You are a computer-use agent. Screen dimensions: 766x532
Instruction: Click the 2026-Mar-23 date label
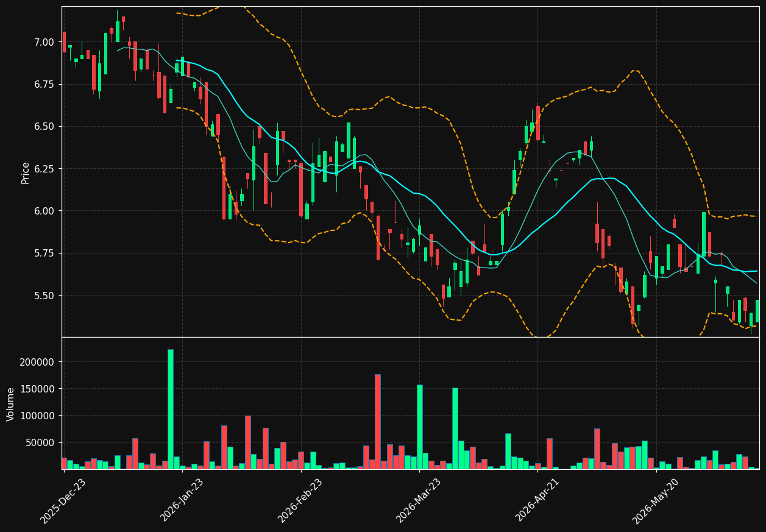[x=419, y=500]
